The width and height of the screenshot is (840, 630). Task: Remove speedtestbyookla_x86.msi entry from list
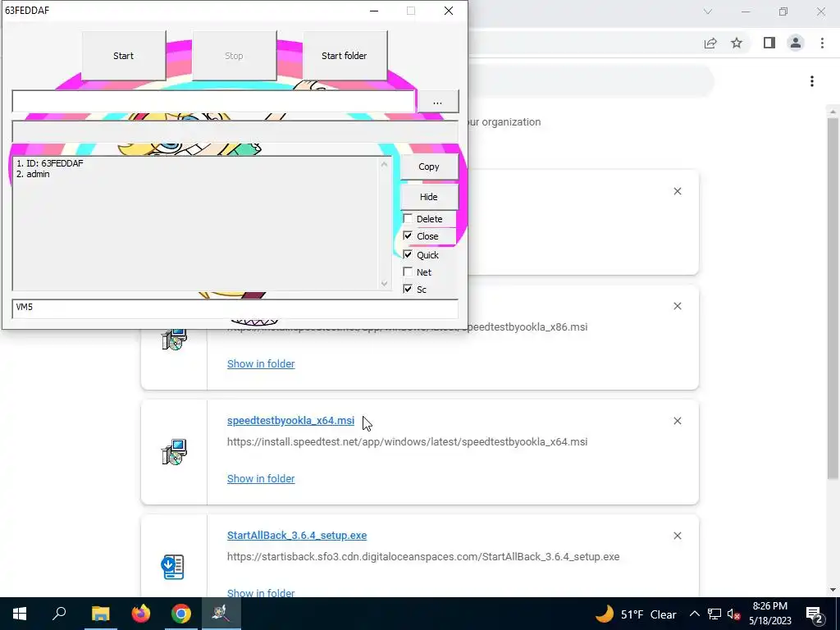click(x=677, y=306)
